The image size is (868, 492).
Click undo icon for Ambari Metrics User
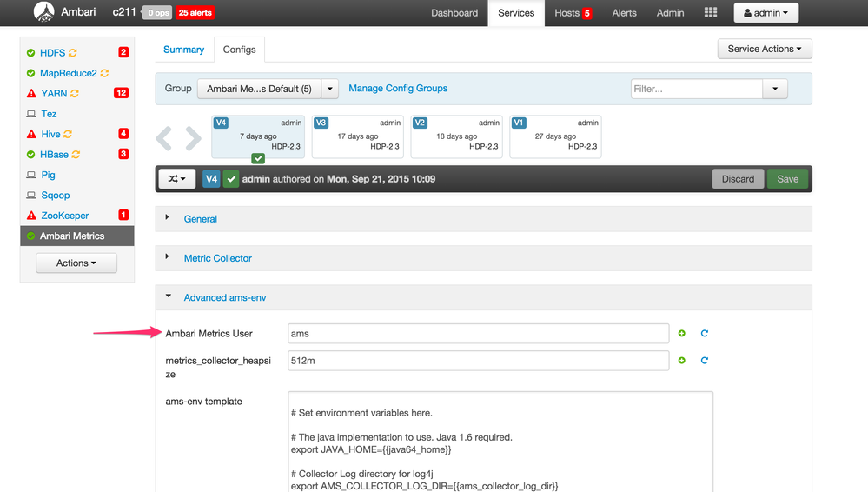pyautogui.click(x=704, y=333)
